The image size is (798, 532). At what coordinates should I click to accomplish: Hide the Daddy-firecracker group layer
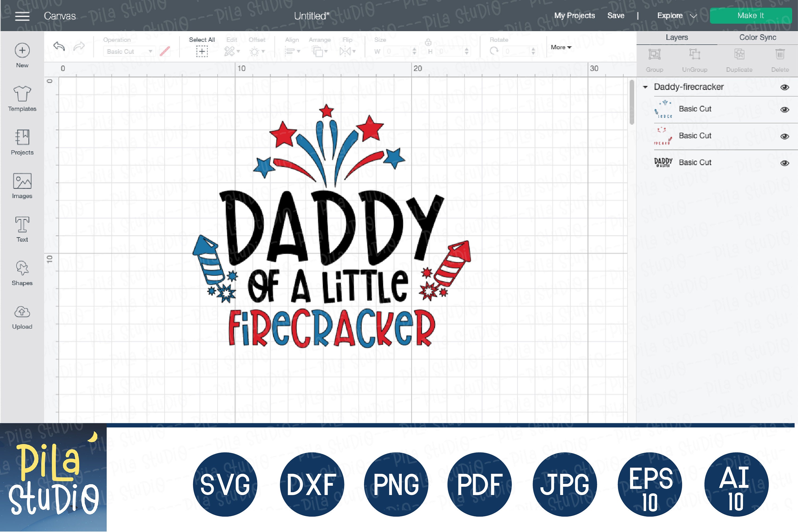pos(784,87)
